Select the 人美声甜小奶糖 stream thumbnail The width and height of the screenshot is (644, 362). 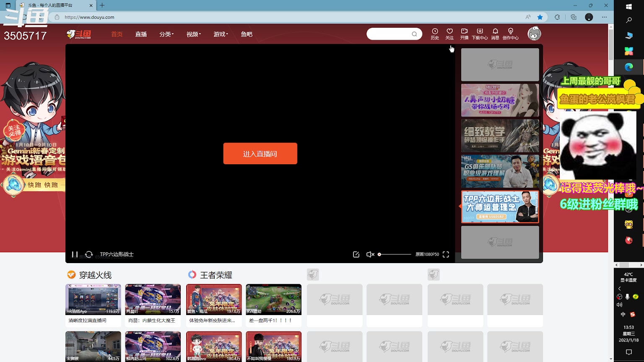pos(500,100)
